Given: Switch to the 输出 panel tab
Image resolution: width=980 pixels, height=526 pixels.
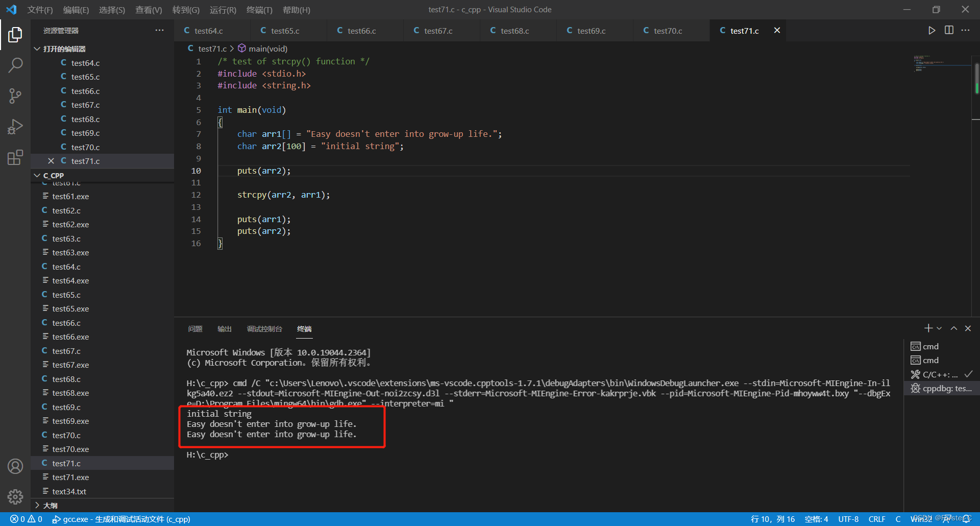Looking at the screenshot, I should (x=225, y=329).
